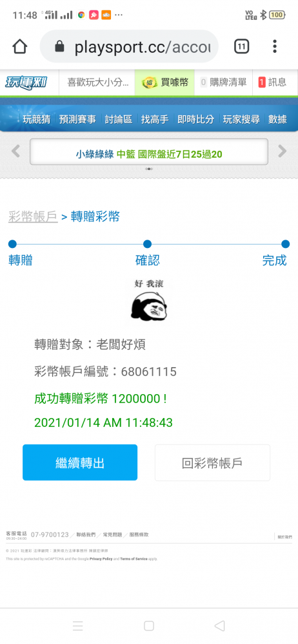This screenshot has height=644, width=298.
Task: Open the tab switcher showing 11 tabs
Action: pos(242,46)
